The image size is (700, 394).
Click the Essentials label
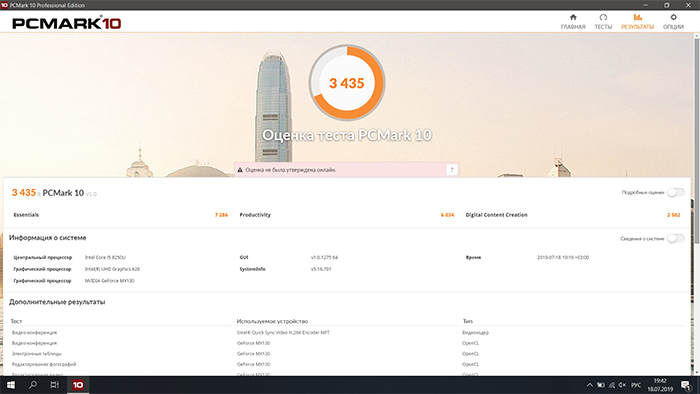click(x=26, y=215)
